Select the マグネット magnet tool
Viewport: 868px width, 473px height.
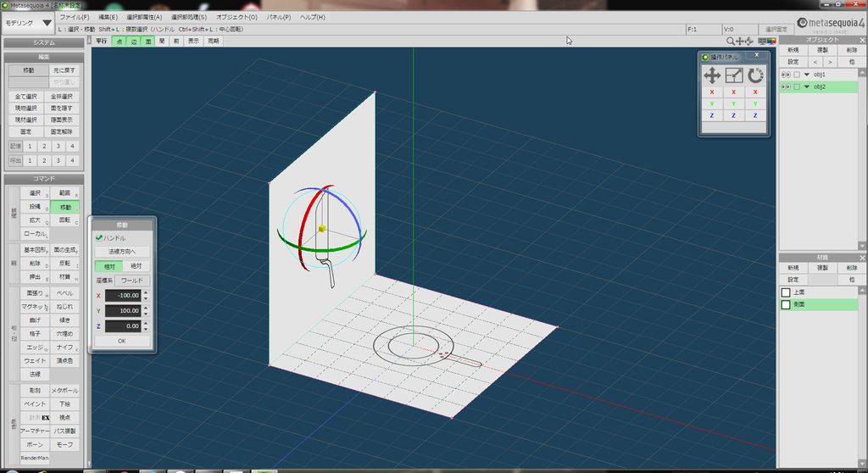pos(35,306)
